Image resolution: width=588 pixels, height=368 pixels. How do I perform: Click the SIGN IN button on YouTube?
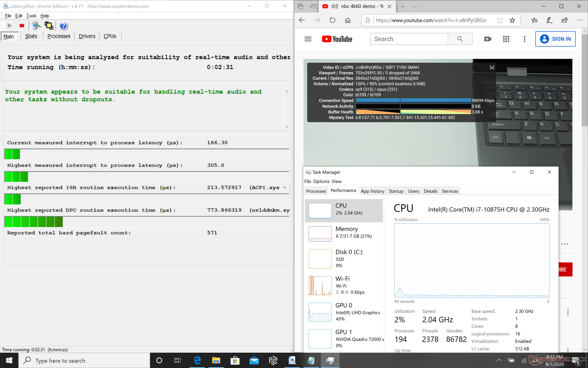coord(555,39)
